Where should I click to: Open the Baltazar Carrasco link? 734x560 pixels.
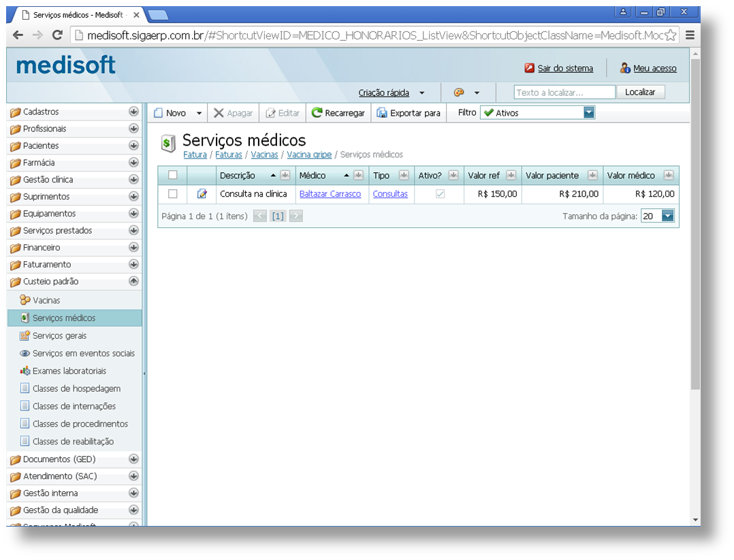pos(330,194)
